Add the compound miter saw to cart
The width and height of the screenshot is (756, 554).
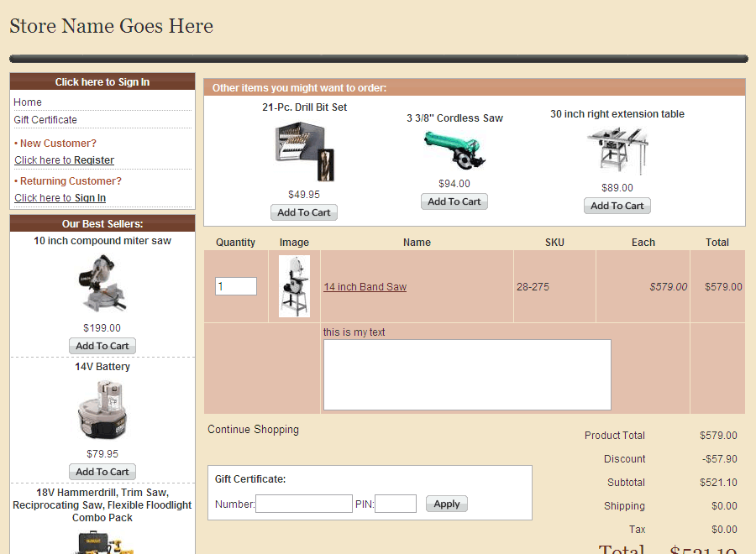tap(102, 346)
